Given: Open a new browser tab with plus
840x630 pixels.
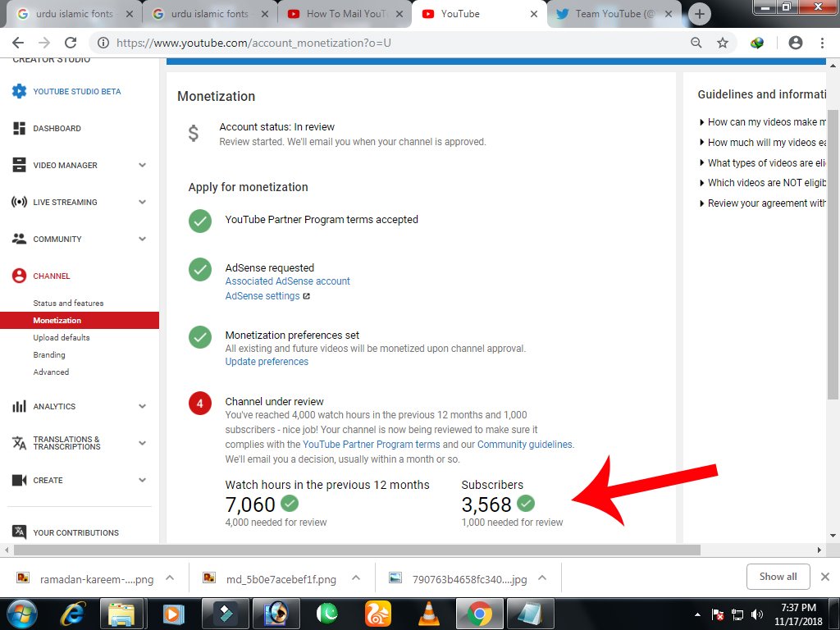Looking at the screenshot, I should 699,14.
